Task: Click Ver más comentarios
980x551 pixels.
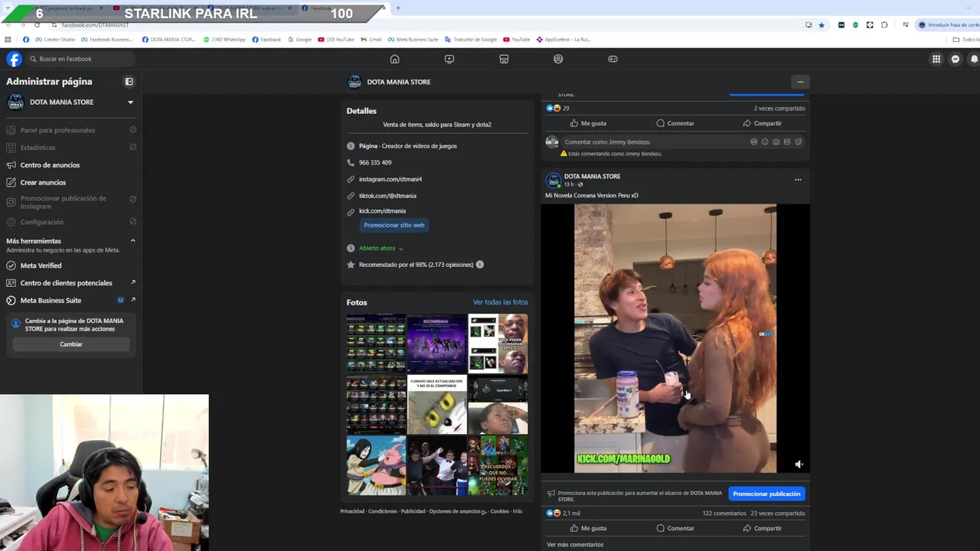Action: tap(575, 545)
